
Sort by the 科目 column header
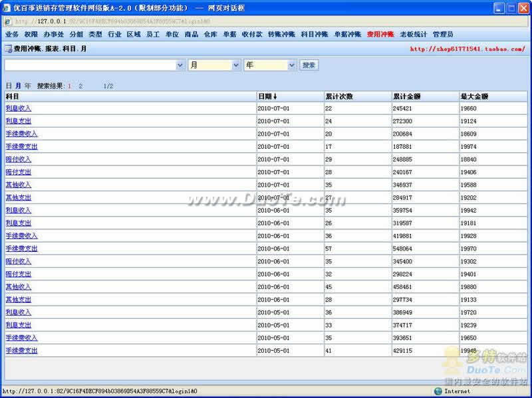click(12, 96)
